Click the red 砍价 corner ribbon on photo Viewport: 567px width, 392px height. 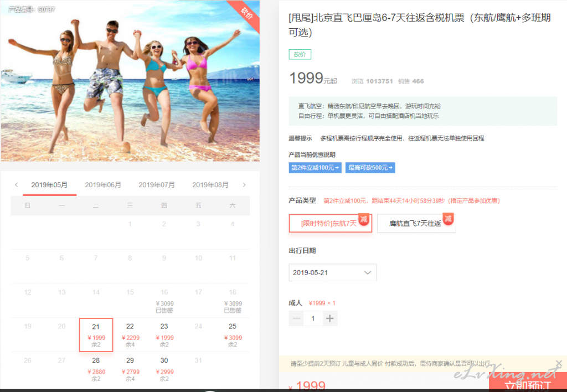pos(248,14)
